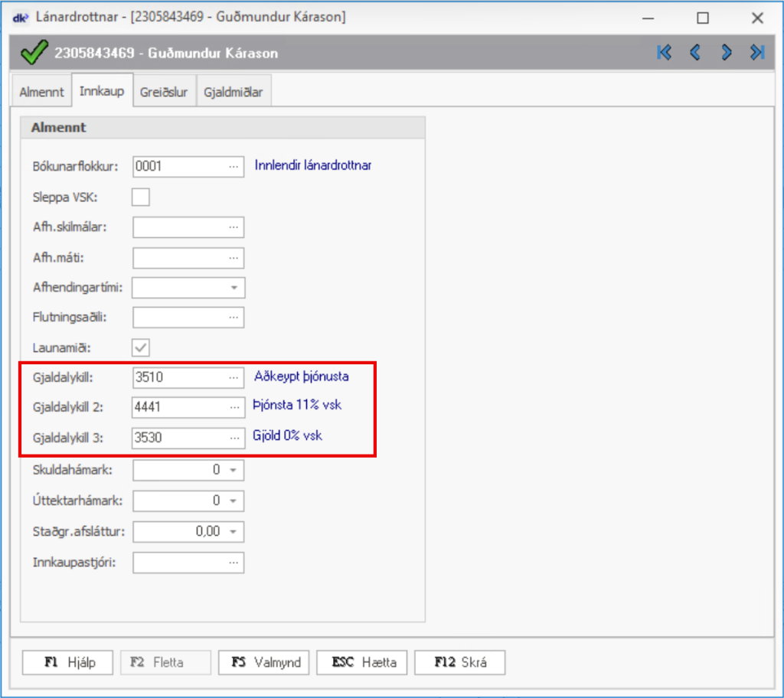Open the Skuldahámark dropdown arrow

(x=234, y=470)
